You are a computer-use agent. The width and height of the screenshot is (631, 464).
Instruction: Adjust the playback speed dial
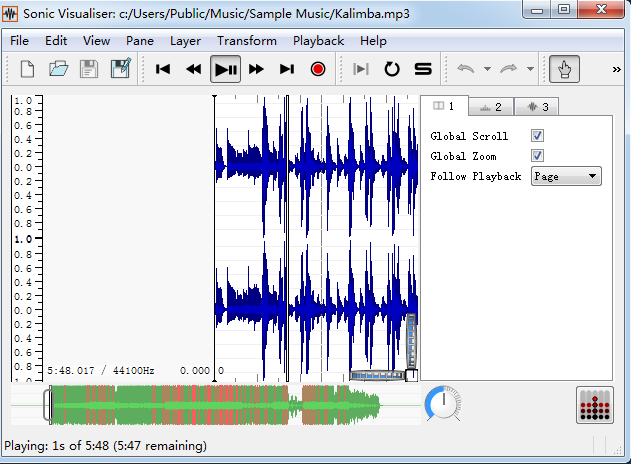tap(443, 404)
